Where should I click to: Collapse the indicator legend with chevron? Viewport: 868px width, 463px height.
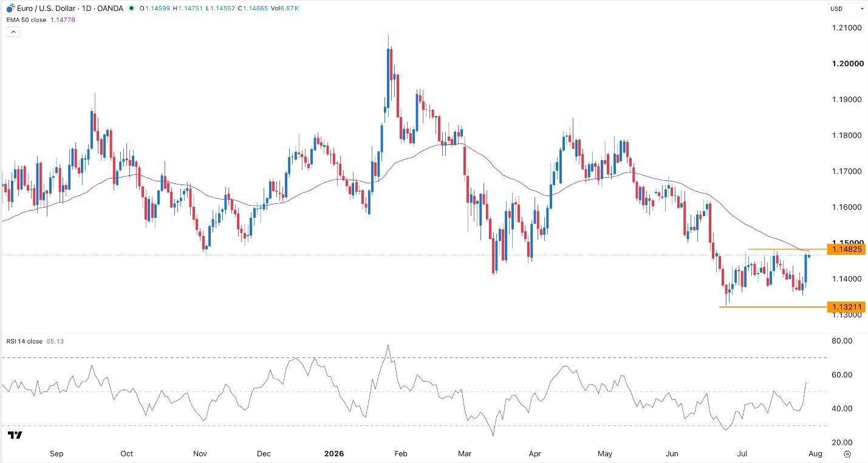(x=13, y=32)
